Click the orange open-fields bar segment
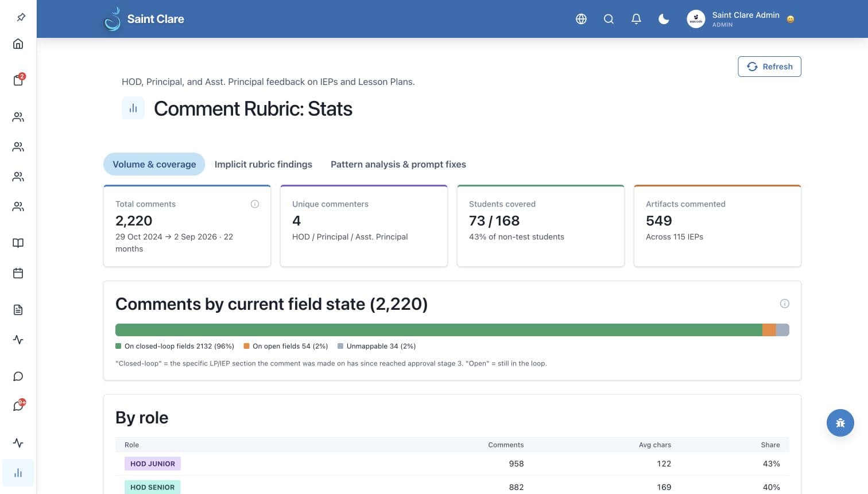The height and width of the screenshot is (494, 868). point(769,330)
